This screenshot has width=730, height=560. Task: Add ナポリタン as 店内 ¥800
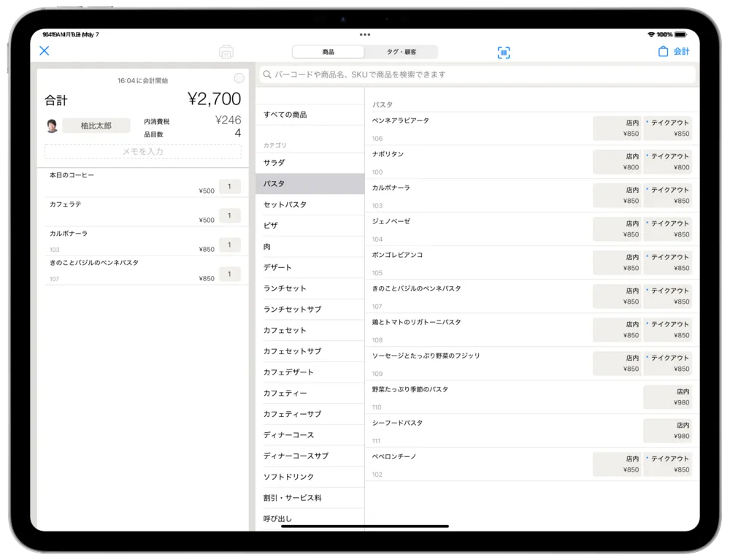click(617, 161)
